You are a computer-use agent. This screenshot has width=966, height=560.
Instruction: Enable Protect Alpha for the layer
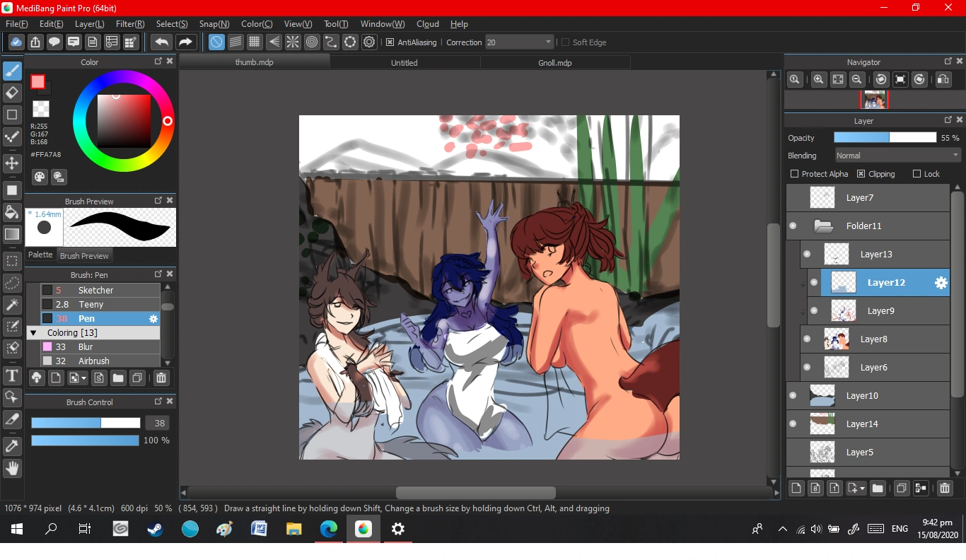point(794,174)
